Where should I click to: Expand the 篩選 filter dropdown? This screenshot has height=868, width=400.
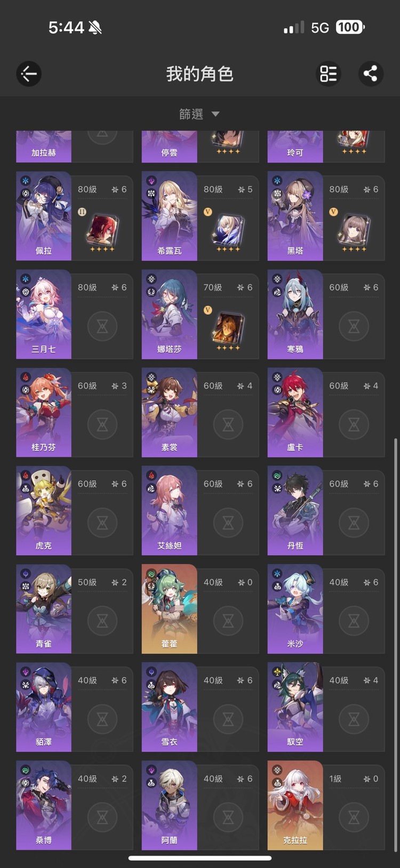coord(199,114)
